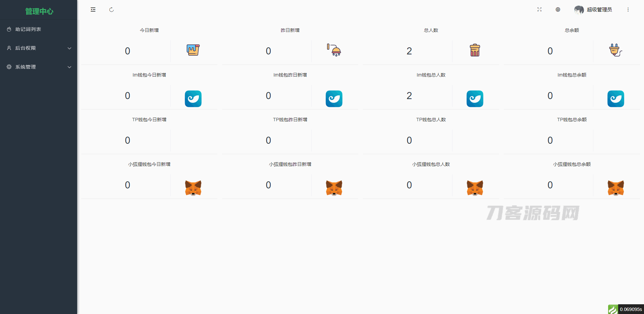Open the vertical three-dot more menu
Viewport: 644px width, 314px height.
pos(628,9)
